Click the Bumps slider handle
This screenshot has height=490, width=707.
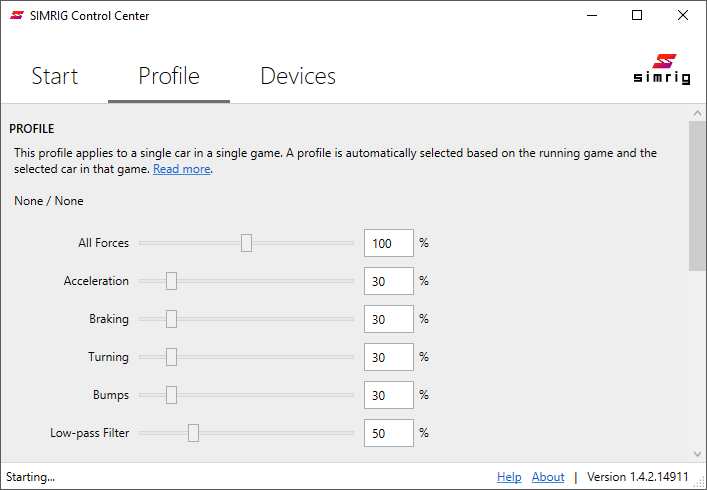pos(171,395)
